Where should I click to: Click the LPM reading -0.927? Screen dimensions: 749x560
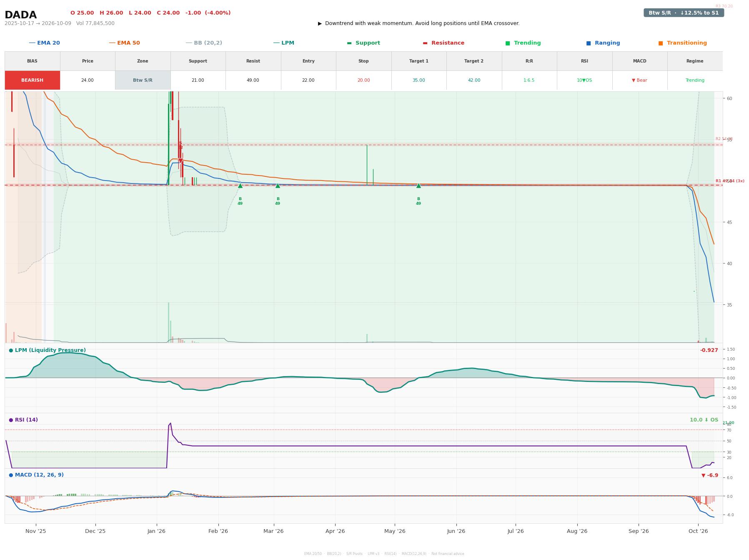(x=709, y=350)
